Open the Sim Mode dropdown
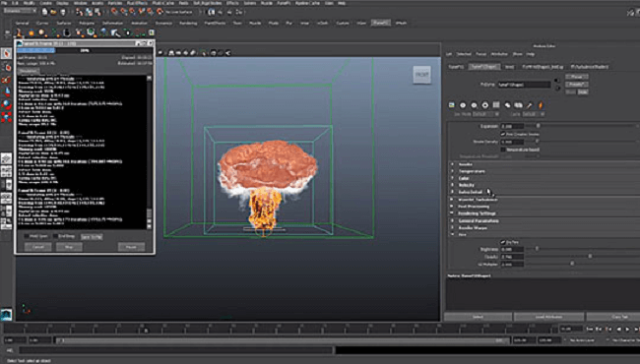The height and width of the screenshot is (364, 640). point(485,114)
